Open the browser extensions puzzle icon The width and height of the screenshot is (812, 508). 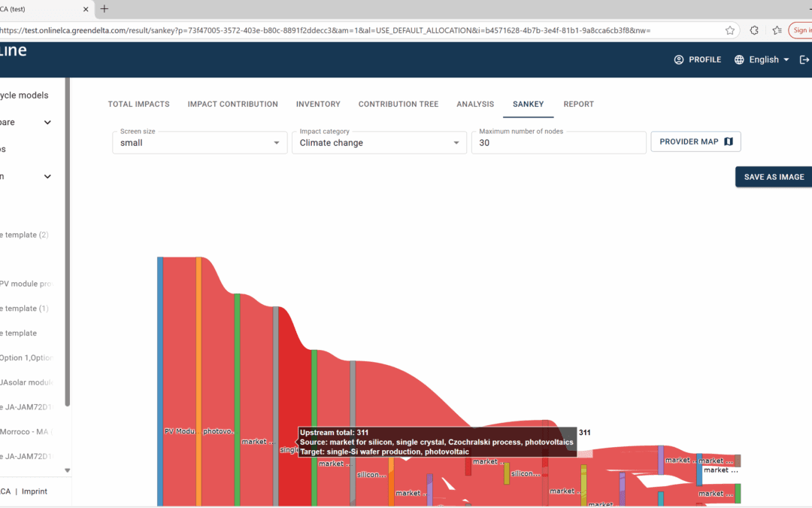[754, 30]
